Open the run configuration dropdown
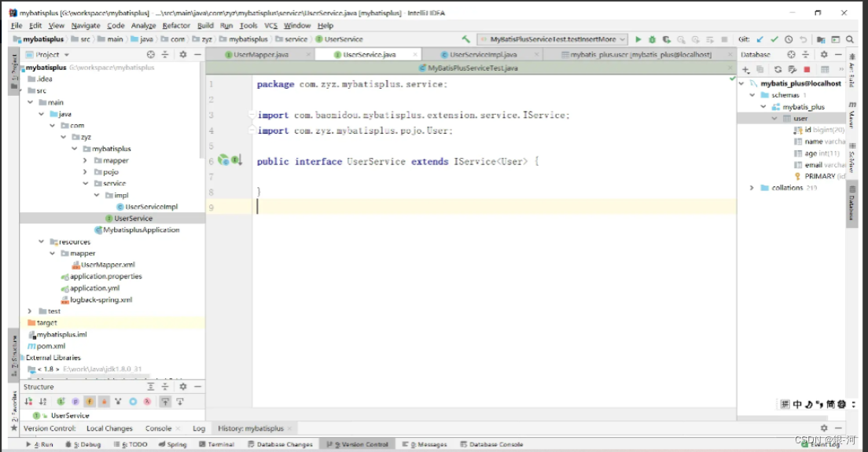Screen dimensions: 868x452 (552, 39)
